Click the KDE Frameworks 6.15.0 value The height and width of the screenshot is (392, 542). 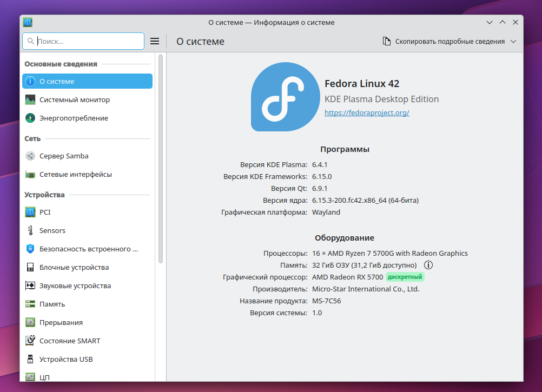[322, 176]
